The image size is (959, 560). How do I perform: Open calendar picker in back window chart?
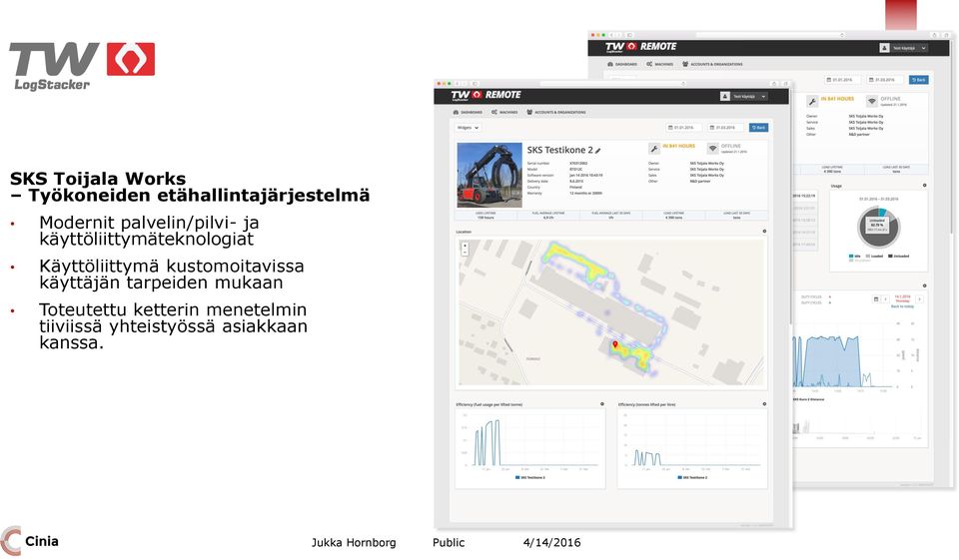coord(876,298)
